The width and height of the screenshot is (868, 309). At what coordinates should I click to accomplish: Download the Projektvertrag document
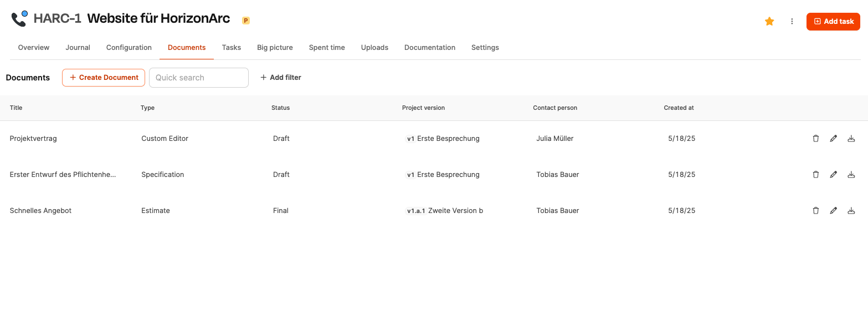click(851, 139)
